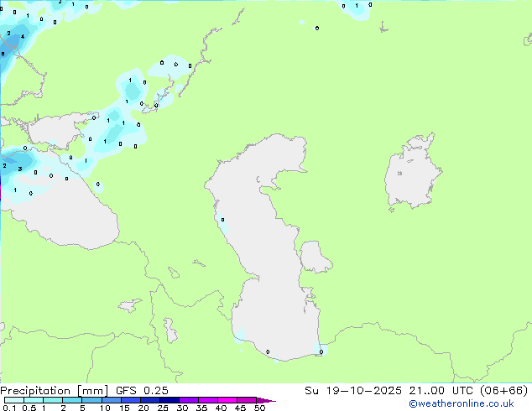Click the precipitation value '3' on map
Viewport: 532px width, 411px height.
(x=20, y=169)
